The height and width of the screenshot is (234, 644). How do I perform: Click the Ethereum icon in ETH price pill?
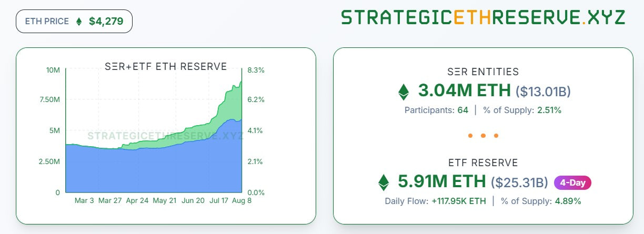pyautogui.click(x=79, y=22)
